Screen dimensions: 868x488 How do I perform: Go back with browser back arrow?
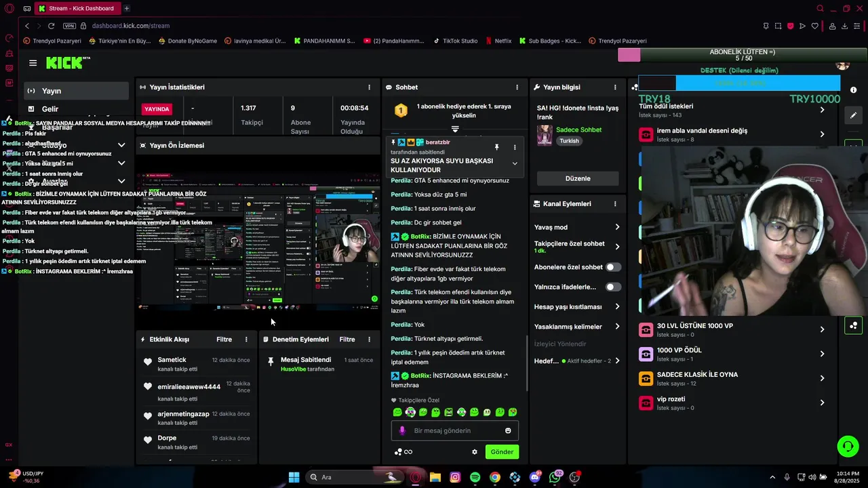pyautogui.click(x=27, y=26)
